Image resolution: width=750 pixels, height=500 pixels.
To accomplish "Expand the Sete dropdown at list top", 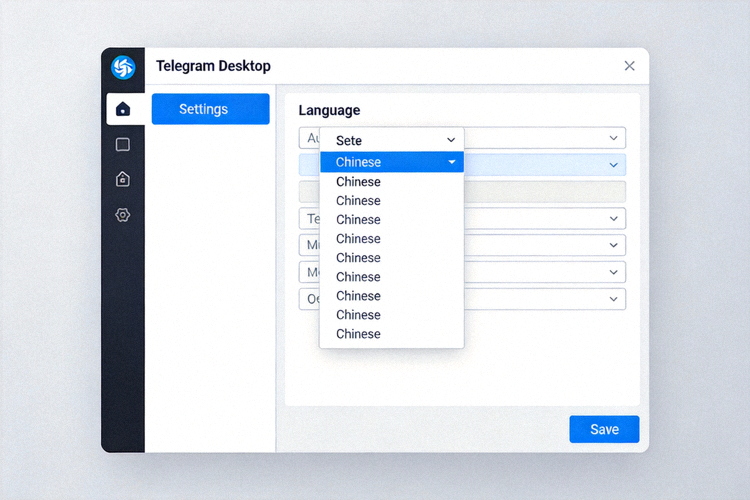I will [451, 141].
